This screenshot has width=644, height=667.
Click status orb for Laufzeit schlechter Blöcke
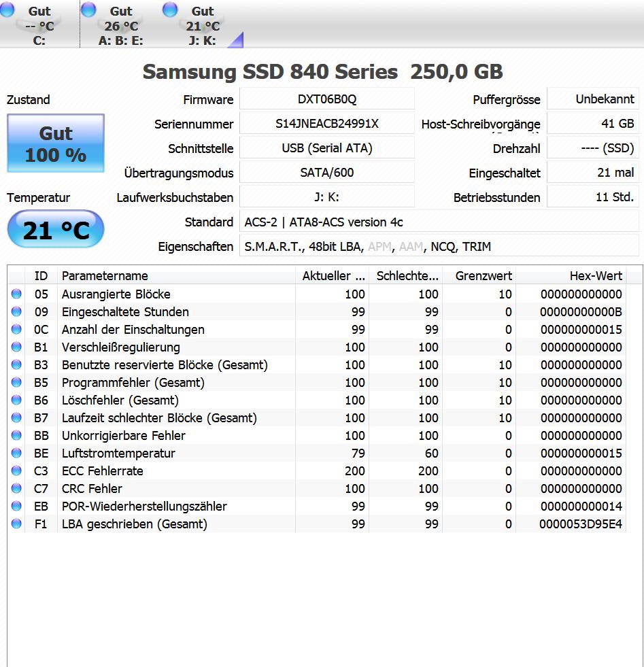(16, 417)
